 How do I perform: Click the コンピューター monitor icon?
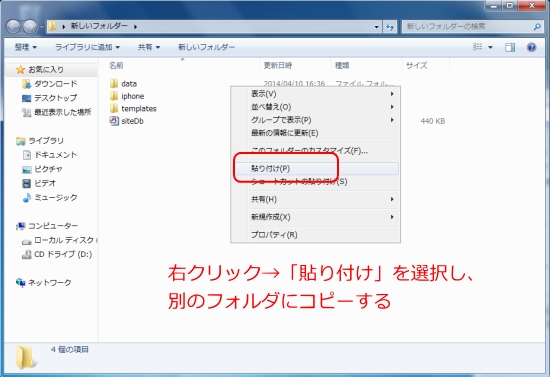click(21, 226)
